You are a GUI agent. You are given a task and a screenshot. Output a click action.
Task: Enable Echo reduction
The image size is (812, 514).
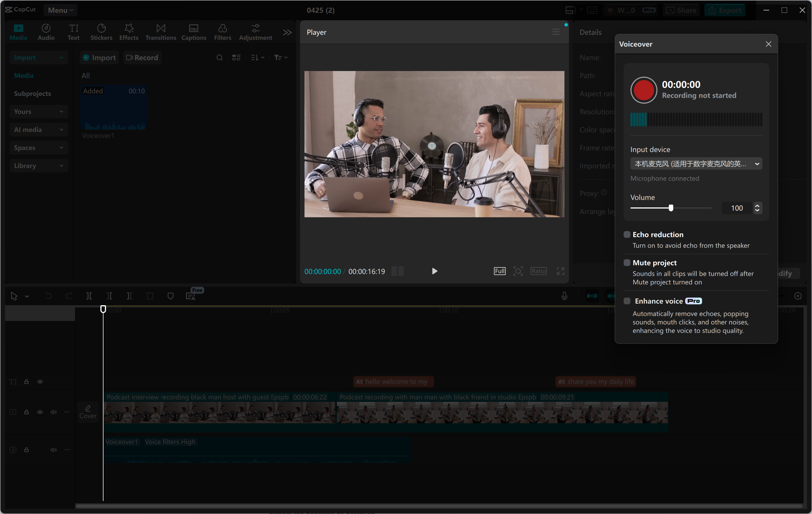click(x=627, y=234)
